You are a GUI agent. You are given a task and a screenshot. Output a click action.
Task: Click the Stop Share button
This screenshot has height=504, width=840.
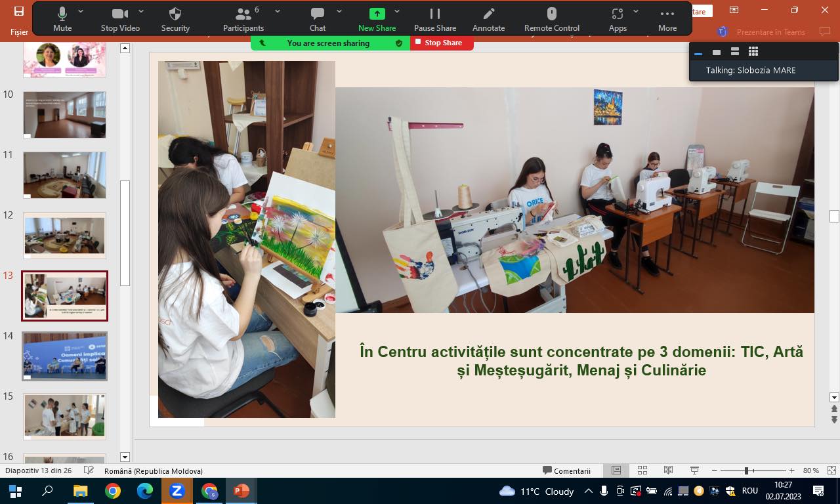coord(442,43)
